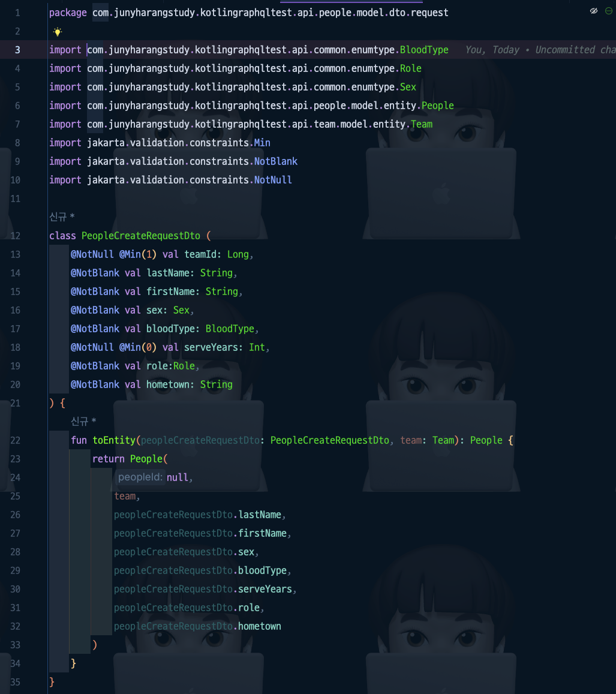Open the green inspections widget icon
616x694 pixels.
click(x=609, y=11)
